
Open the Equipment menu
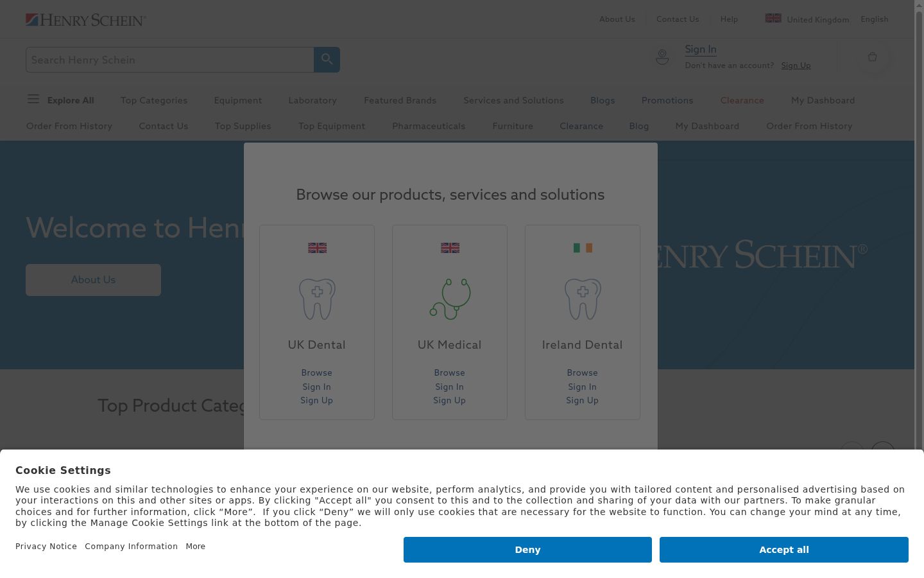pyautogui.click(x=238, y=100)
